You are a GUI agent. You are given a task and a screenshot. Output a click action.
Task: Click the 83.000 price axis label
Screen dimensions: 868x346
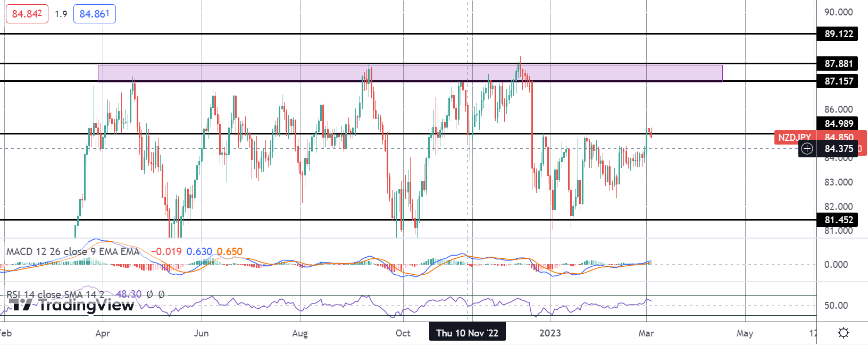click(x=838, y=182)
